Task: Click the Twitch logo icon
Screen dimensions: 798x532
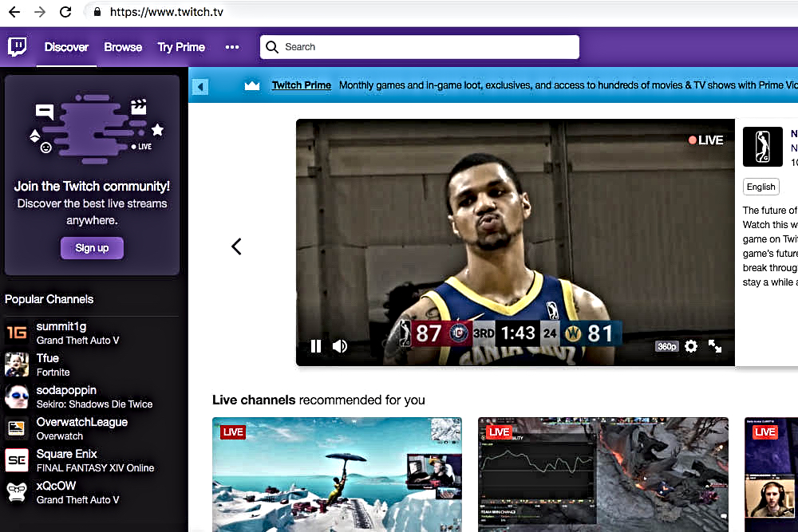Action: coord(17,47)
